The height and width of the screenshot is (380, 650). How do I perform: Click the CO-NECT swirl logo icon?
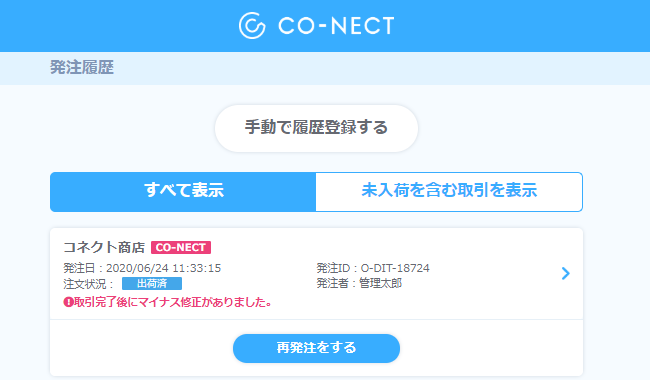252,26
